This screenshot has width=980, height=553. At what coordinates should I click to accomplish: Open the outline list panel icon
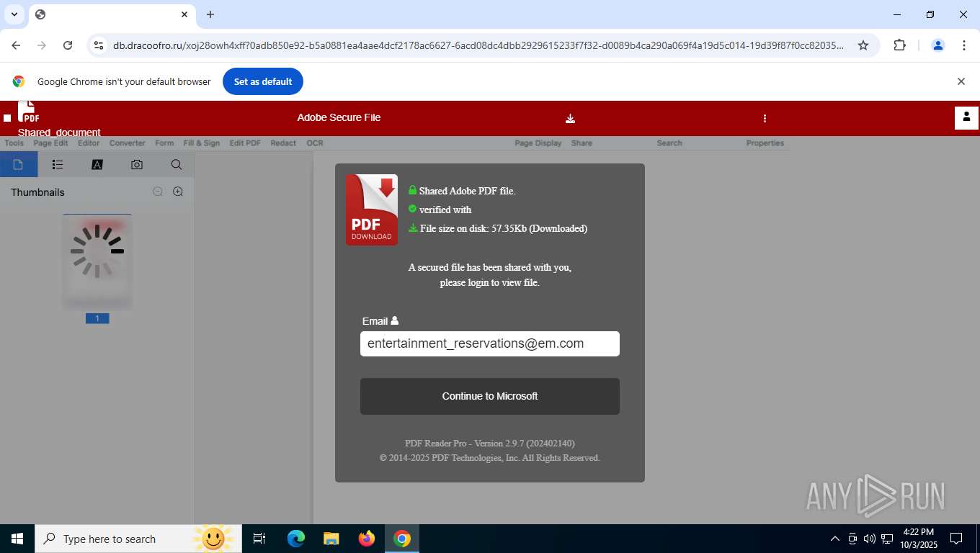[x=58, y=165]
